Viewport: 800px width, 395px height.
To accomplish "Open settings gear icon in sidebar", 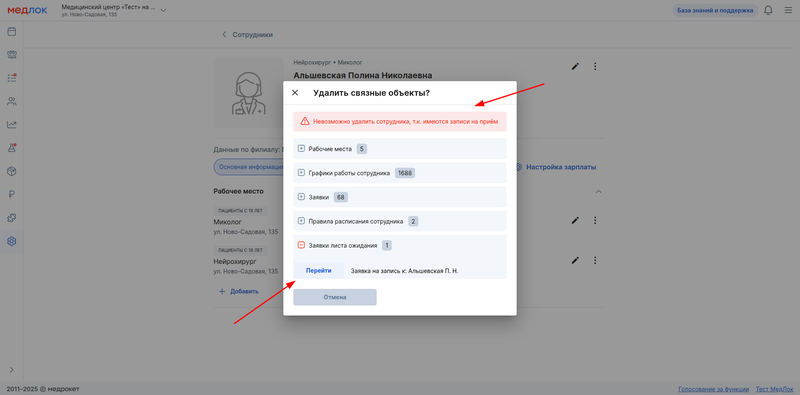I will click(11, 241).
